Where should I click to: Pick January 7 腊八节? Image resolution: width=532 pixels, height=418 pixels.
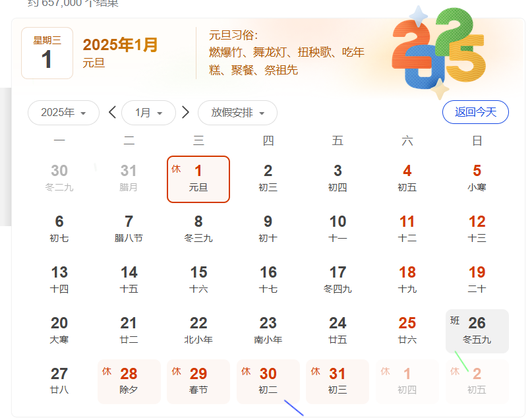point(129,229)
